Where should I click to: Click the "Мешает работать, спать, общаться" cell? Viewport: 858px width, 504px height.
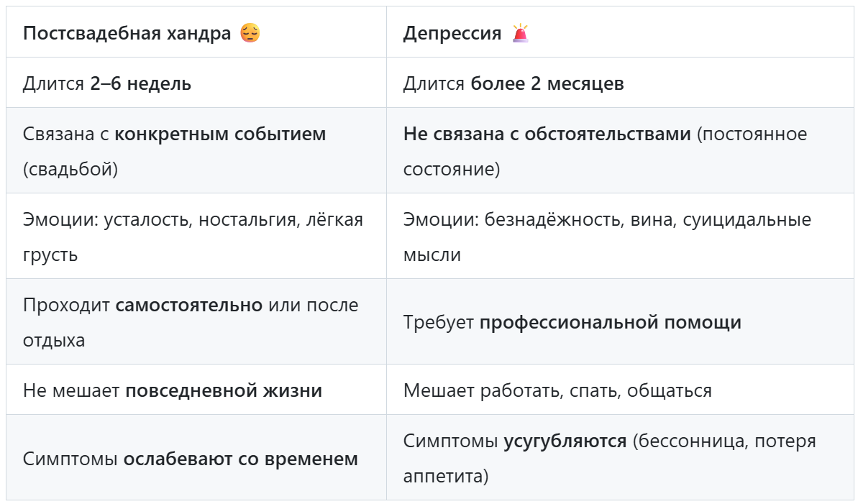(557, 390)
